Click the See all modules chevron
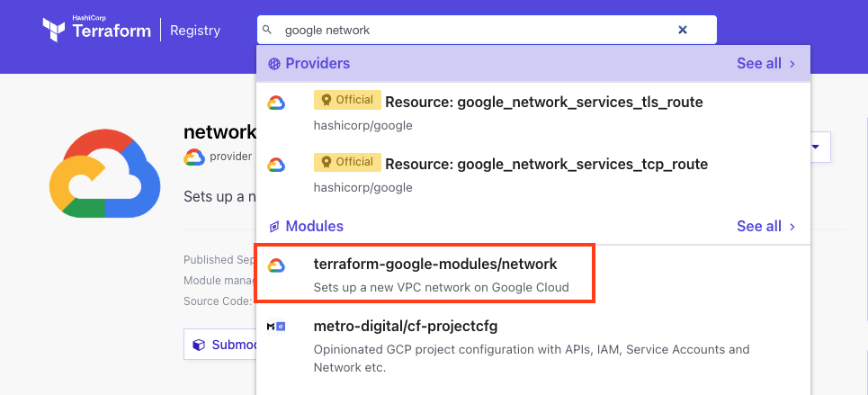Viewport: 868px width, 395px height. [x=792, y=227]
